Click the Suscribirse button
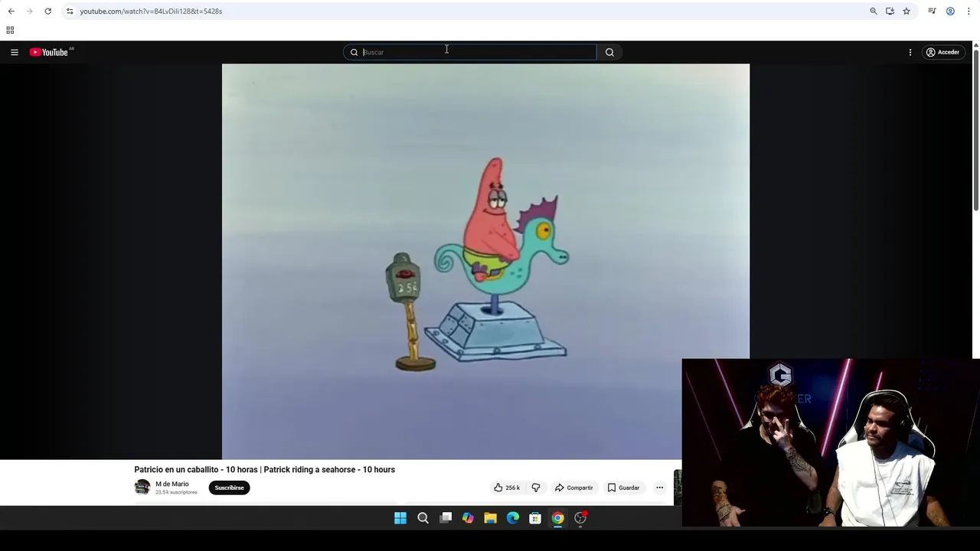Image resolution: width=980 pixels, height=551 pixels. 229,487
